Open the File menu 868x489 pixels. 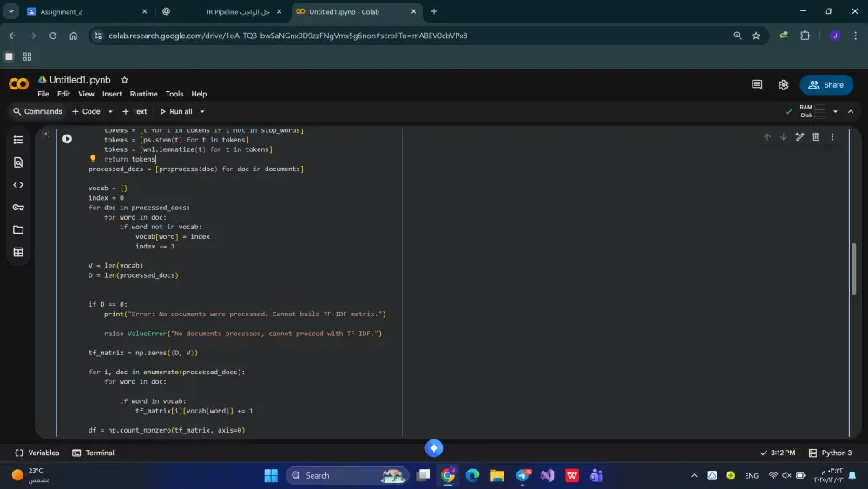43,94
